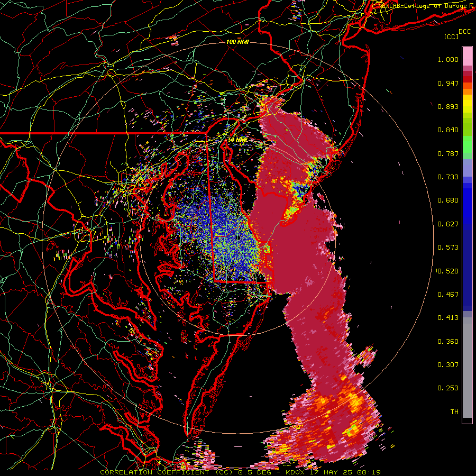Click the 0.307 legend value
476x476 pixels.
pos(448,365)
